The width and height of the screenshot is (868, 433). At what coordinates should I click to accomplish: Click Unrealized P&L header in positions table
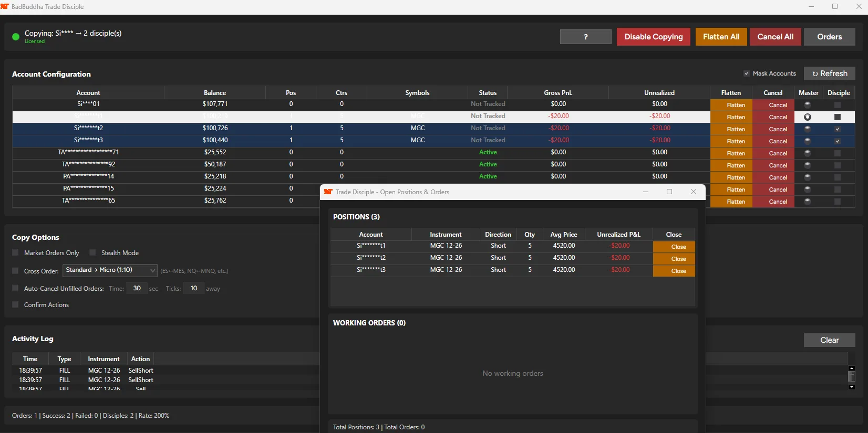[618, 235]
